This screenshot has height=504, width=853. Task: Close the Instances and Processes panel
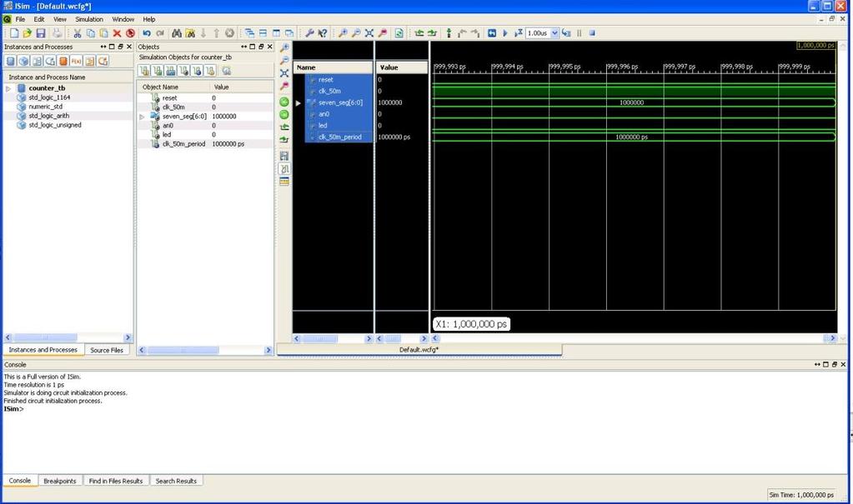(x=129, y=47)
